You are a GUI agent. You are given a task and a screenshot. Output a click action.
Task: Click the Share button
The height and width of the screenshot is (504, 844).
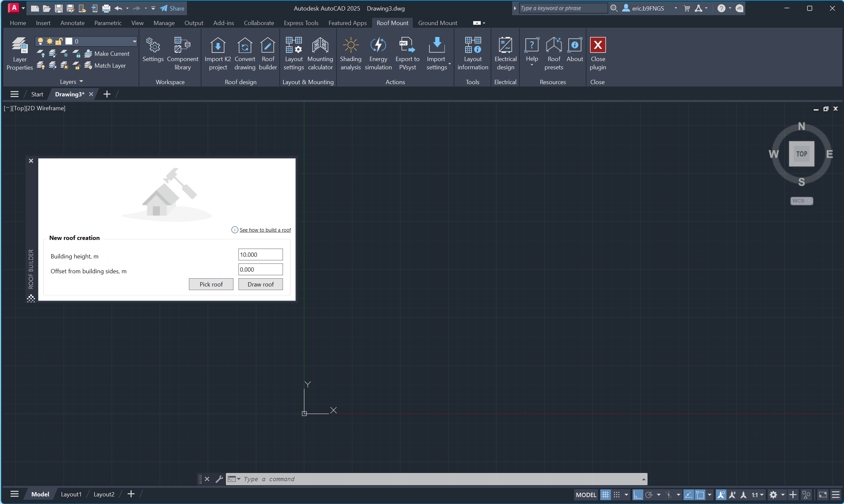click(173, 9)
